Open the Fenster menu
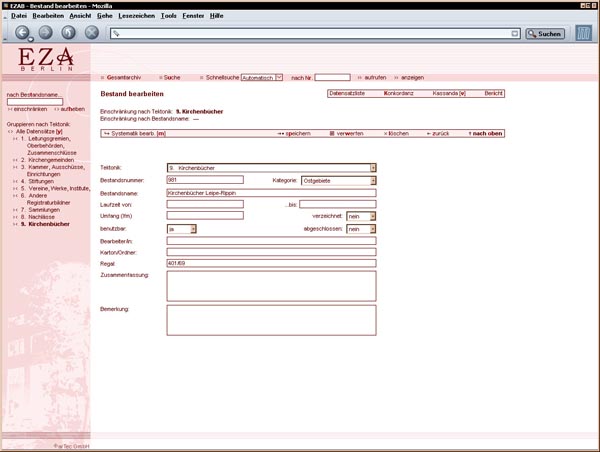Image resolution: width=600 pixels, height=452 pixels. (x=193, y=16)
